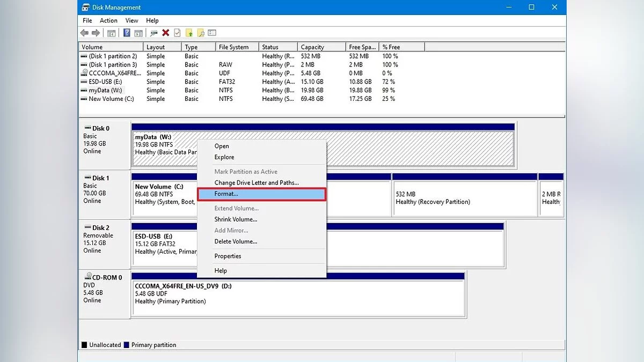Click the Forward arrow toolbar icon

click(95, 33)
